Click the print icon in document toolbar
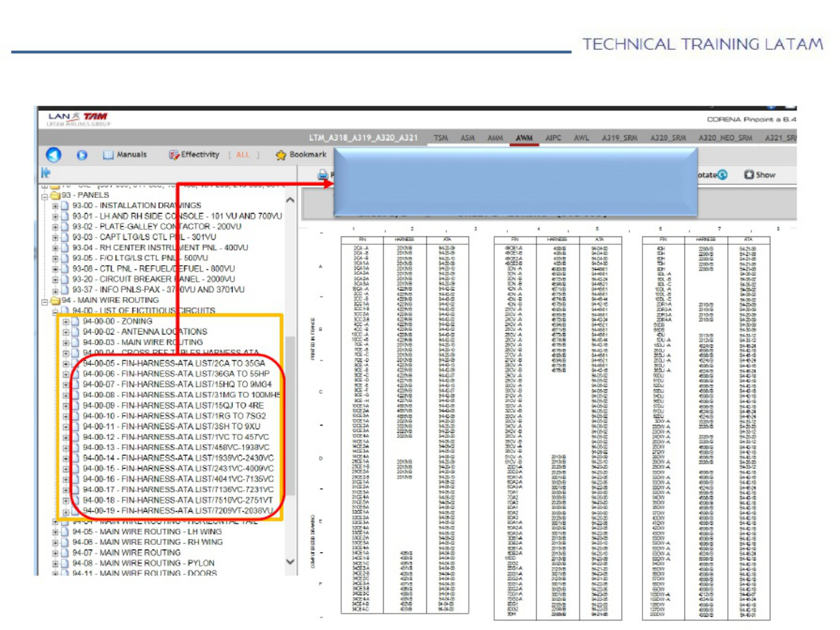 pyautogui.click(x=323, y=175)
